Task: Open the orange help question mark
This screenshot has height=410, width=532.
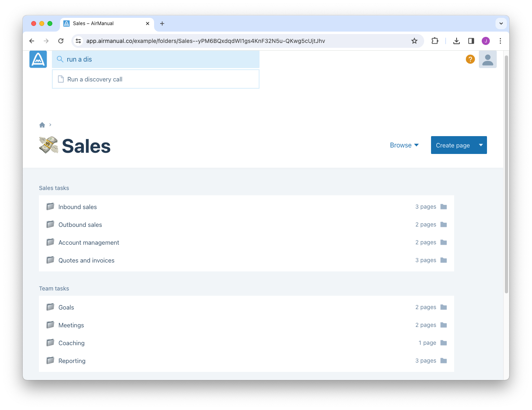Action: 470,59
